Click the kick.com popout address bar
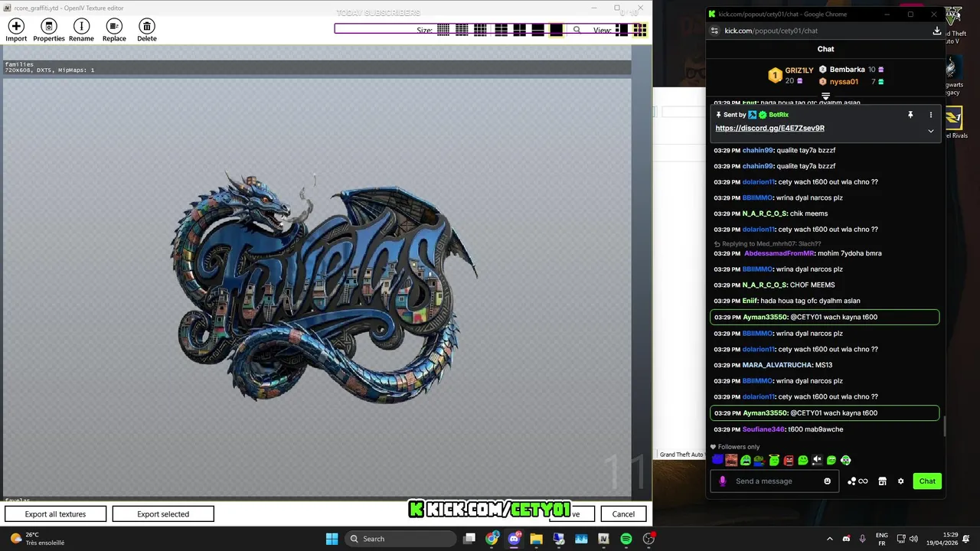The height and width of the screenshot is (551, 980). tap(771, 31)
